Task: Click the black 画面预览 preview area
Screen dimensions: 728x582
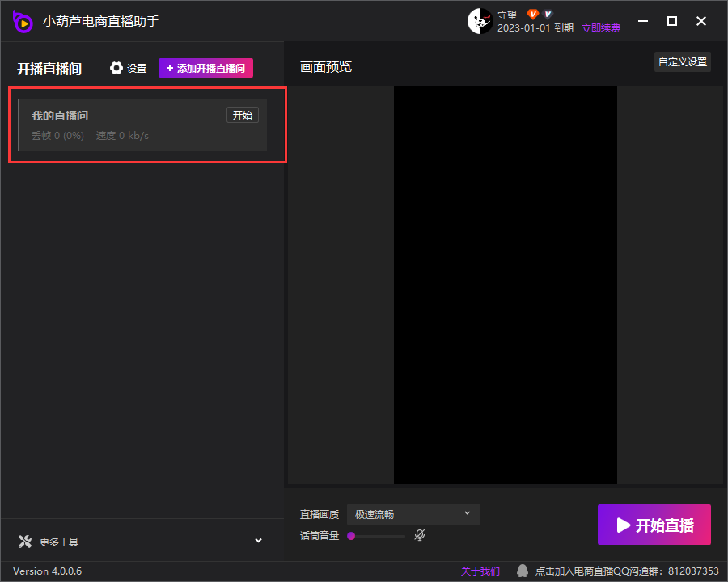Action: point(505,285)
